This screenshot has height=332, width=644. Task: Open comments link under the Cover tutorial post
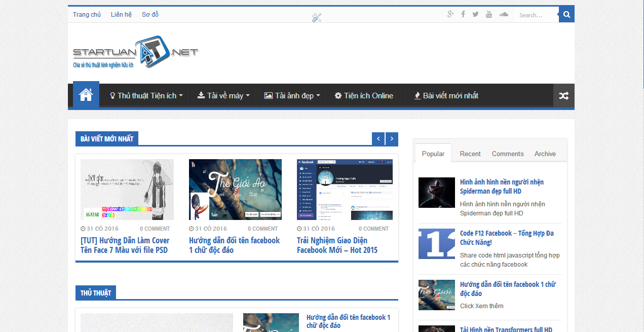pos(155,229)
